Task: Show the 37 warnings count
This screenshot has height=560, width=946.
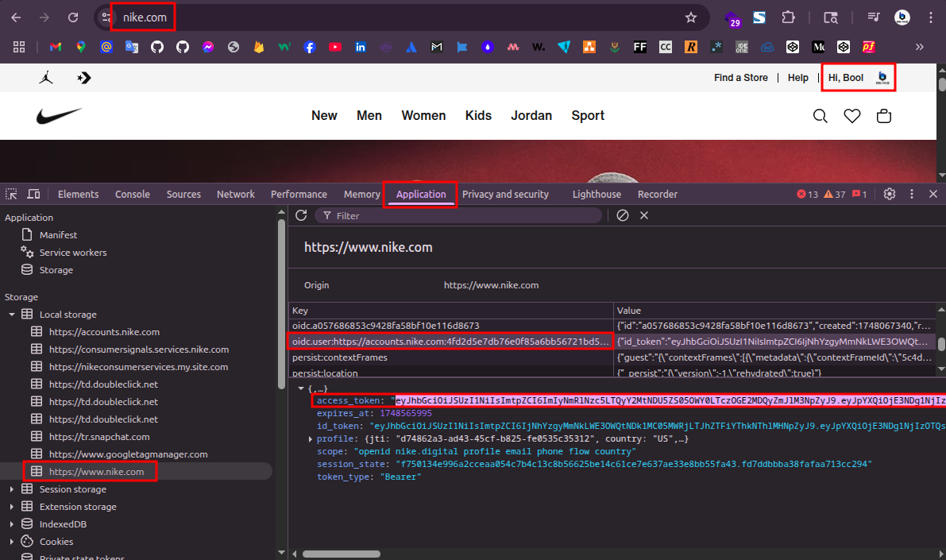Action: click(835, 195)
